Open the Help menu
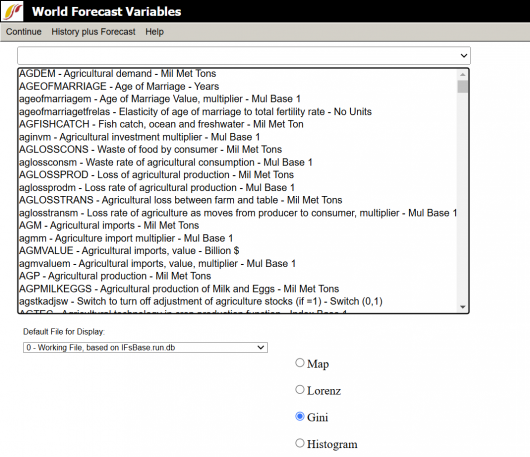 154,32
